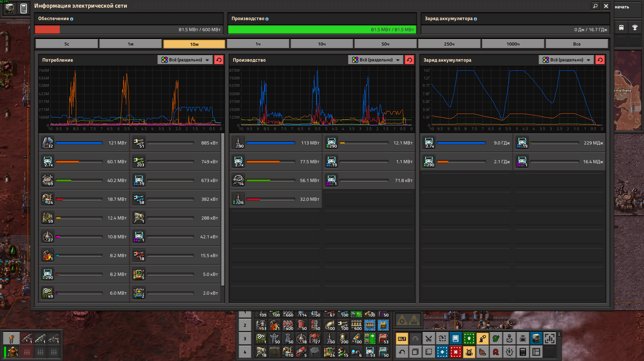Click the copy shortcut icon

pyautogui.click(x=415, y=352)
